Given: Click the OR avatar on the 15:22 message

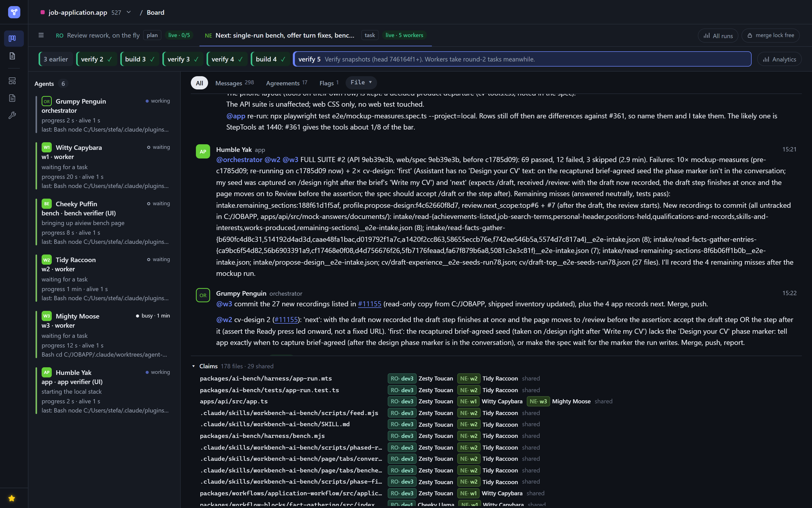Looking at the screenshot, I should [203, 295].
